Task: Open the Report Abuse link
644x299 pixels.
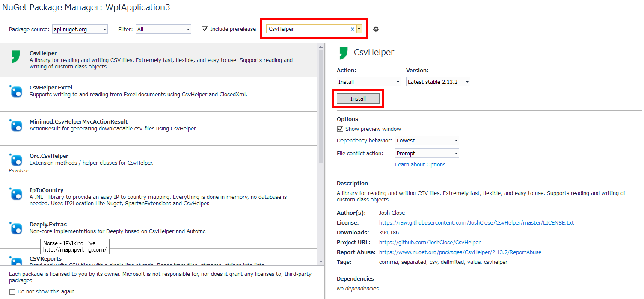Action: click(460, 252)
